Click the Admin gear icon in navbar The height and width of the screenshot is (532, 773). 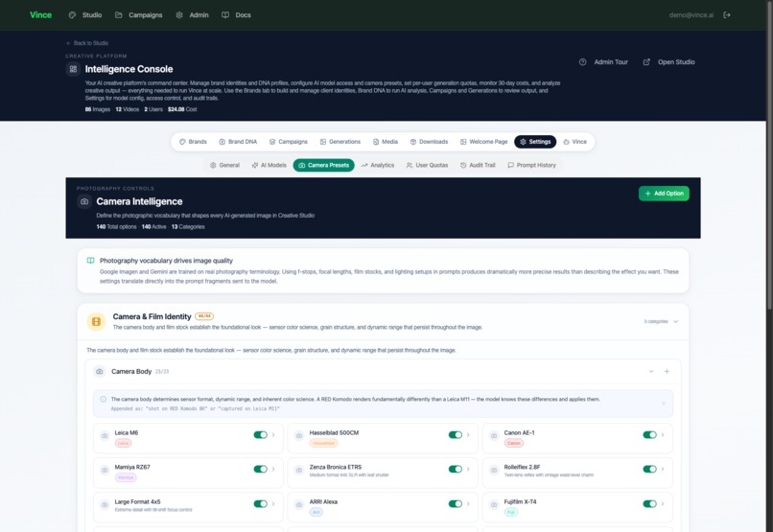click(x=179, y=14)
